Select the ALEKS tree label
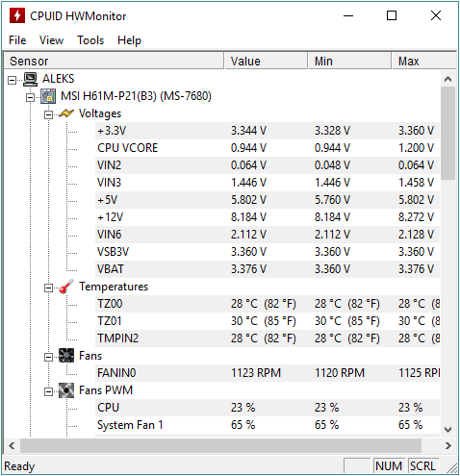The height and width of the screenshot is (476, 460). coord(59,79)
